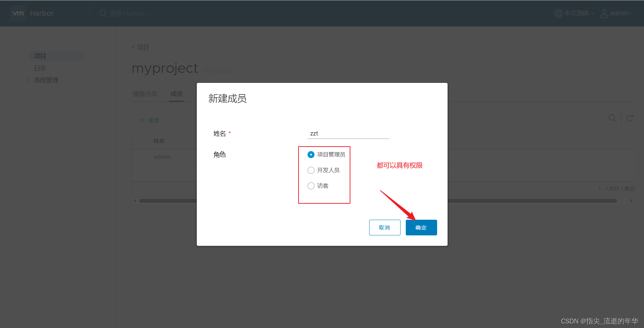The height and width of the screenshot is (328, 644).
Task: Select the 开发人员 role radio button
Action: pos(311,170)
